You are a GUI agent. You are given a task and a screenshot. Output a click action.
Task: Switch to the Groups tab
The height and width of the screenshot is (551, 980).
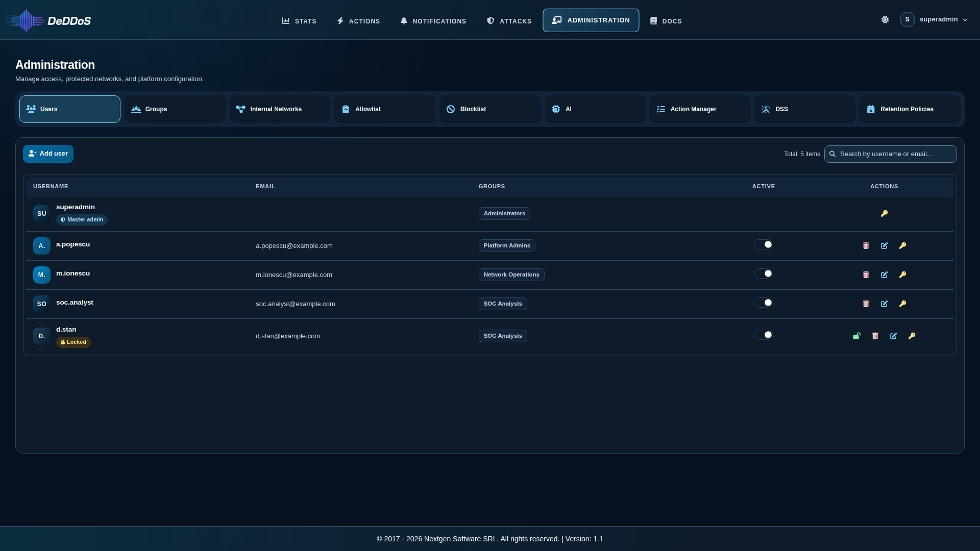click(x=175, y=109)
